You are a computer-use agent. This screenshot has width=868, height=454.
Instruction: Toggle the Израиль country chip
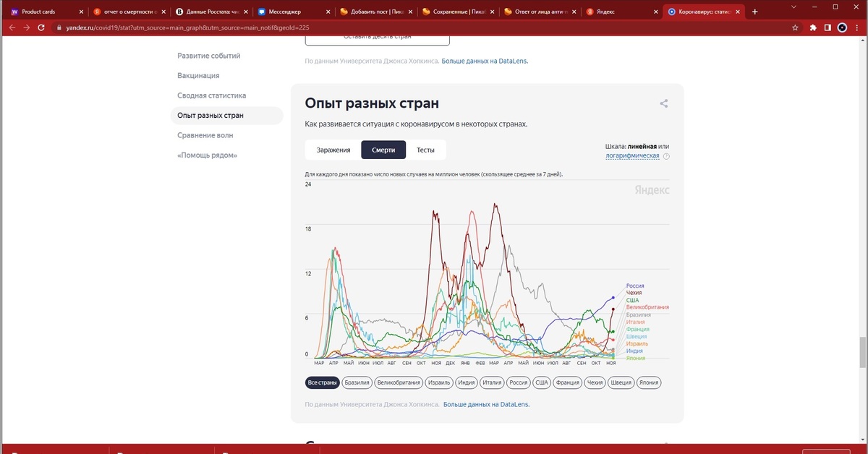[439, 382]
